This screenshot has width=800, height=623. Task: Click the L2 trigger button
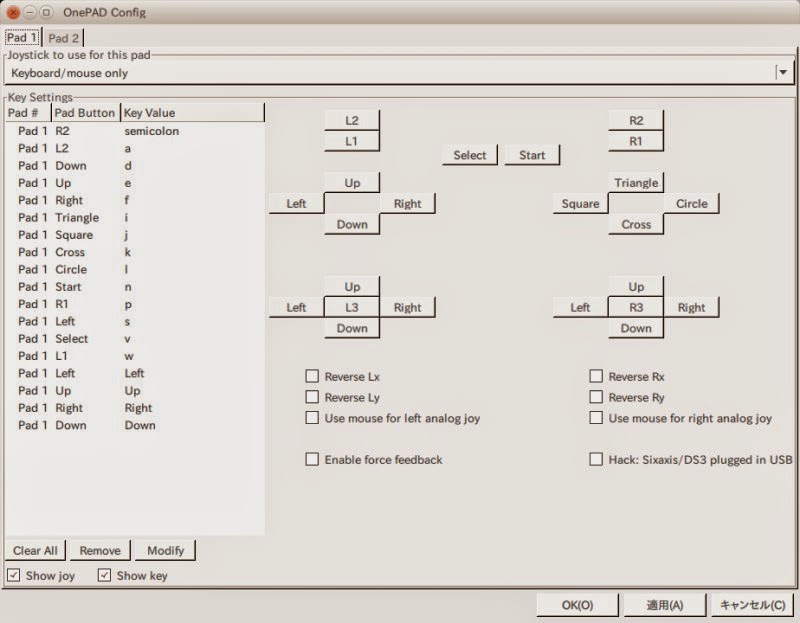pos(352,120)
